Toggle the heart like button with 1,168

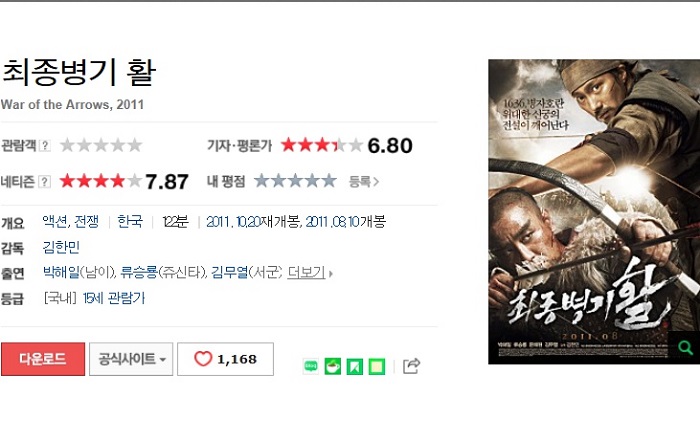[225, 359]
